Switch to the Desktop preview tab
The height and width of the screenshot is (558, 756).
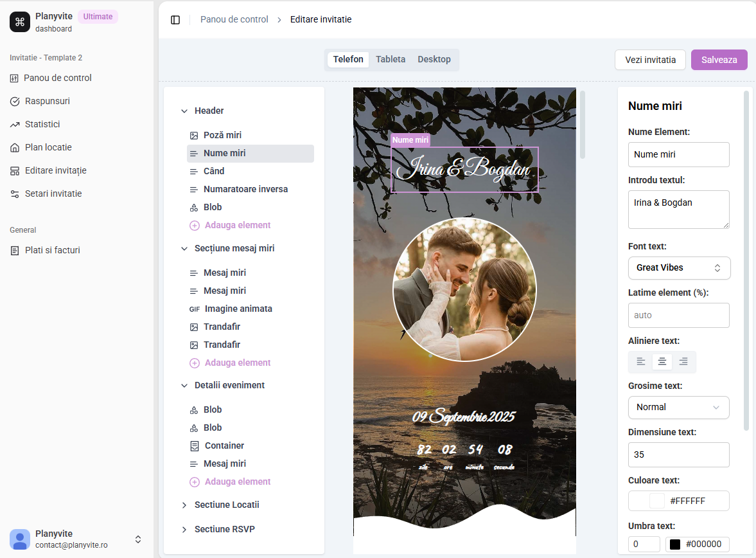(x=434, y=59)
